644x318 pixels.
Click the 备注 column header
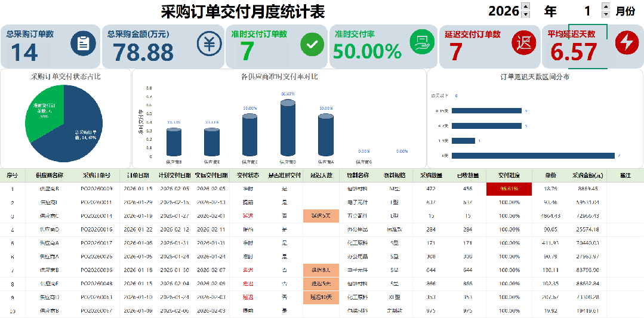625,175
